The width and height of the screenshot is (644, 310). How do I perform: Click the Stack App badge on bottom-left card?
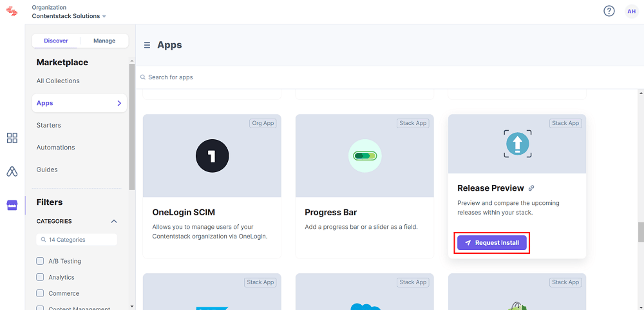pos(260,282)
